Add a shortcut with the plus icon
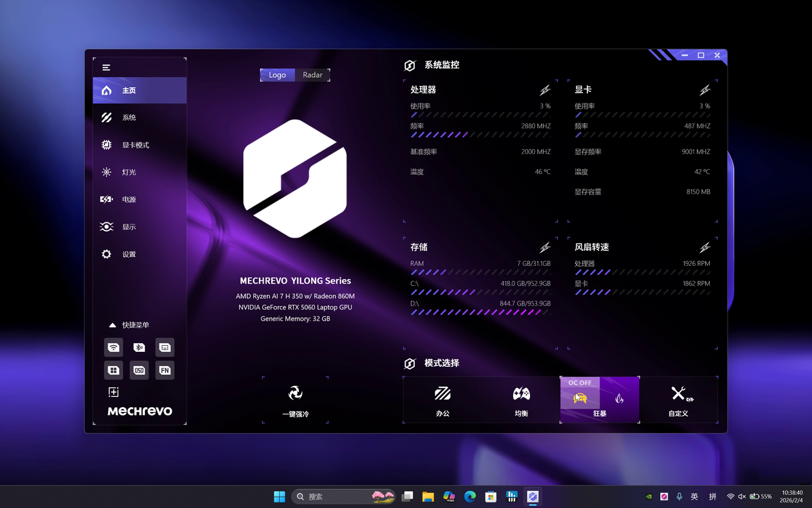The image size is (812, 508). click(x=113, y=392)
